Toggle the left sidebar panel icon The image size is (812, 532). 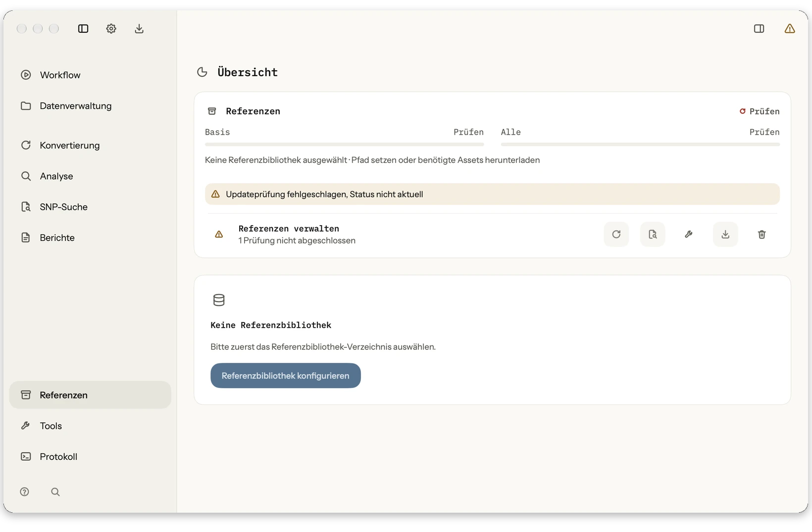click(x=83, y=29)
